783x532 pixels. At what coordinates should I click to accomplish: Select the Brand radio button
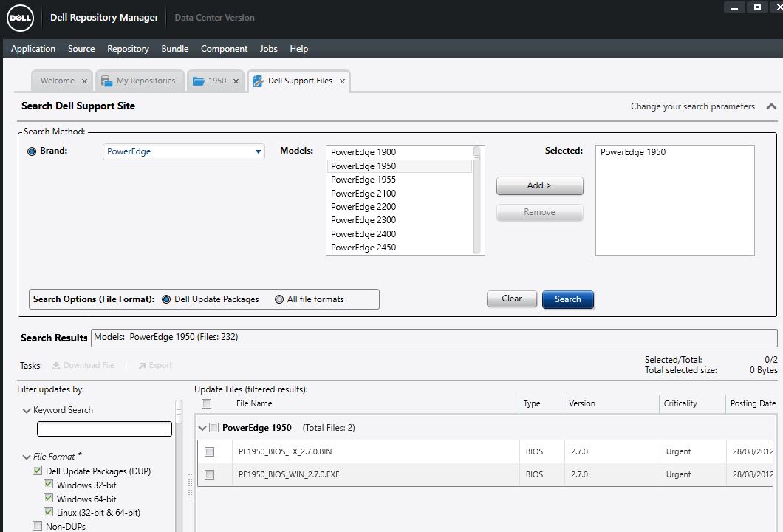32,151
